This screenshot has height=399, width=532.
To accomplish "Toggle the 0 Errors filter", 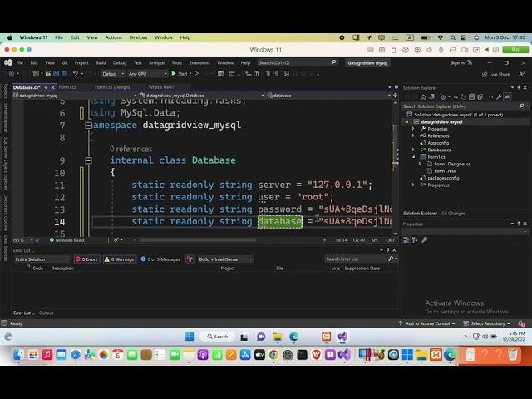I will 87,259.
